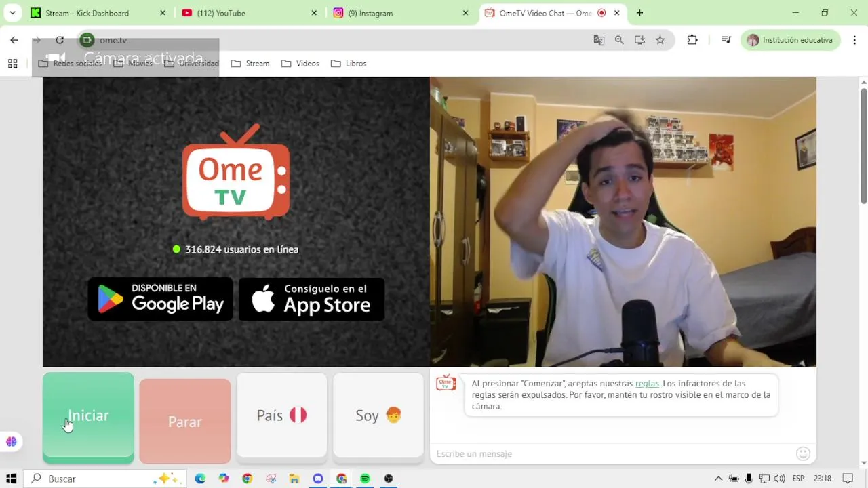This screenshot has width=868, height=488.
Task: Open the tab search dropdown arrow
Action: [12, 13]
